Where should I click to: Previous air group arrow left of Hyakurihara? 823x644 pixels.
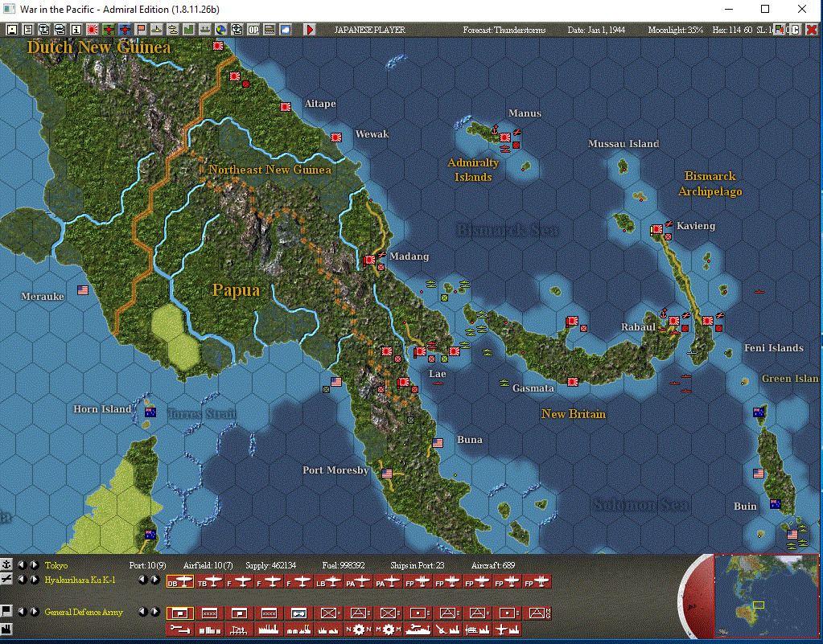(x=22, y=580)
